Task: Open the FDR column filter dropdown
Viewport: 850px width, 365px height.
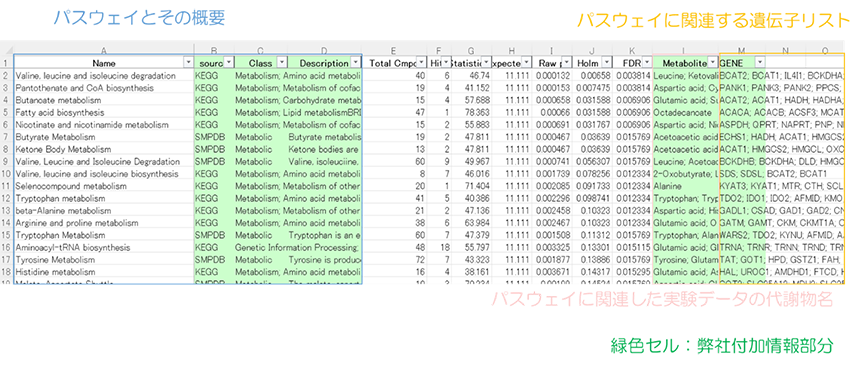Action: (646, 62)
